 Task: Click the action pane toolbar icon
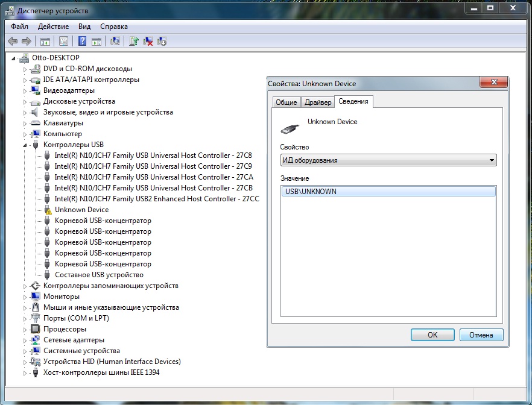97,42
